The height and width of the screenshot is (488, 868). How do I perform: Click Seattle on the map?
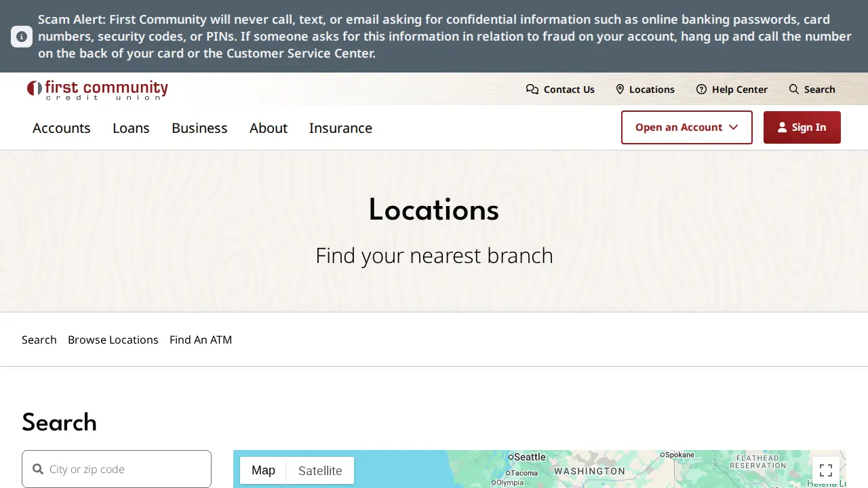click(528, 457)
